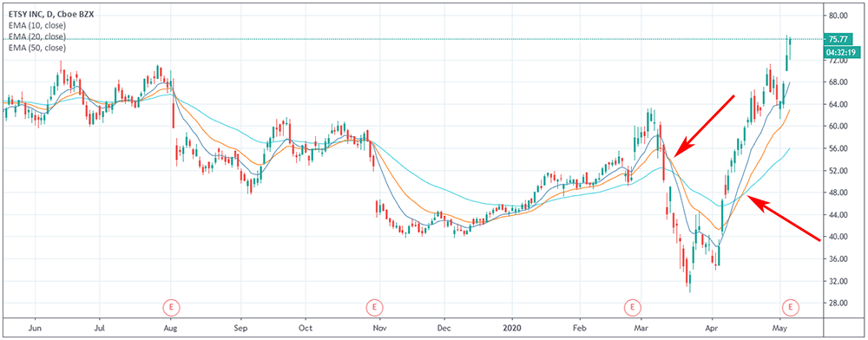Image resolution: width=868 pixels, height=340 pixels.
Task: Click the 64.00 price axis label
Action: tap(838, 104)
